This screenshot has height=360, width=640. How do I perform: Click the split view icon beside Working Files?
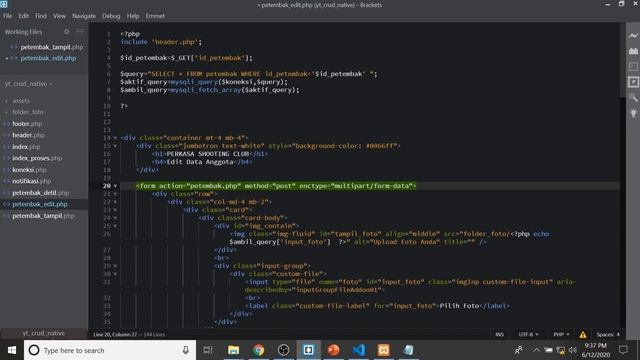coord(80,31)
